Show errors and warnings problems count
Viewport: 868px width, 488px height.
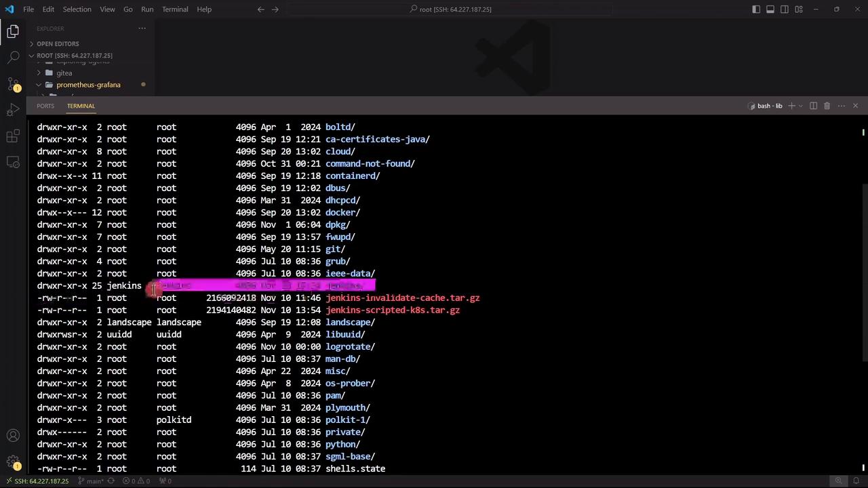point(136,481)
